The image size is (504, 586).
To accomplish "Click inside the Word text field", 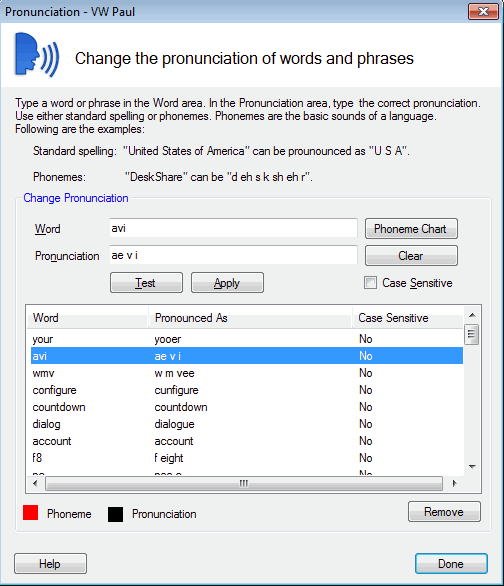I will point(234,228).
